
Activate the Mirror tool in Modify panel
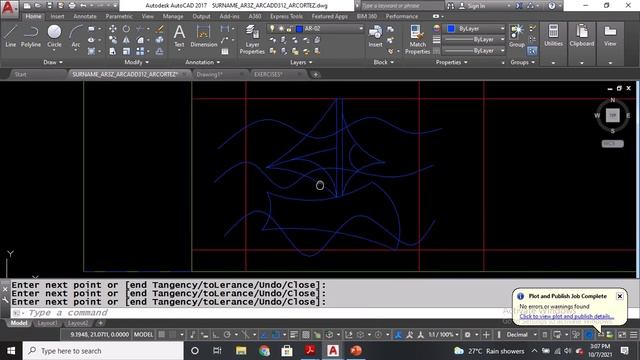(127, 40)
